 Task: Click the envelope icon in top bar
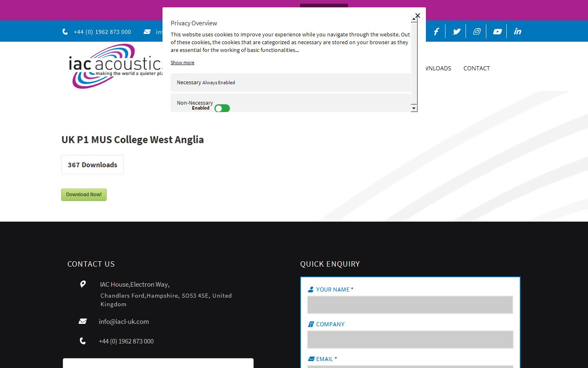click(x=147, y=32)
